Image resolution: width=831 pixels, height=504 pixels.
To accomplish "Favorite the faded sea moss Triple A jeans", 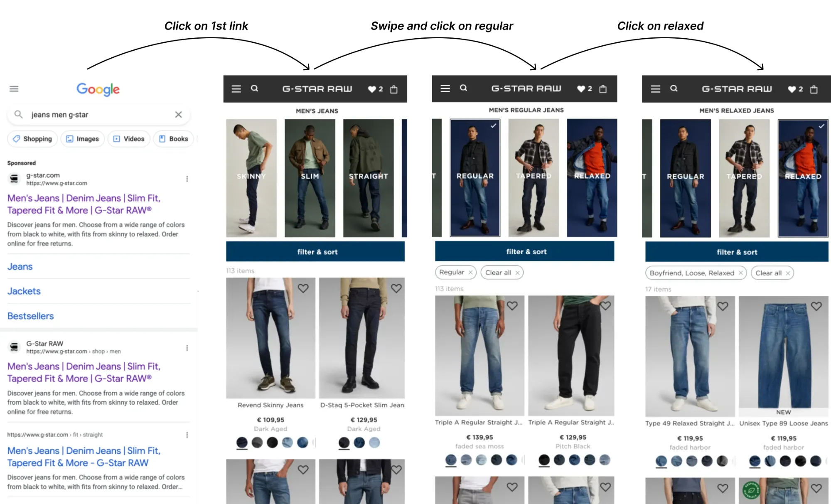I will click(512, 306).
